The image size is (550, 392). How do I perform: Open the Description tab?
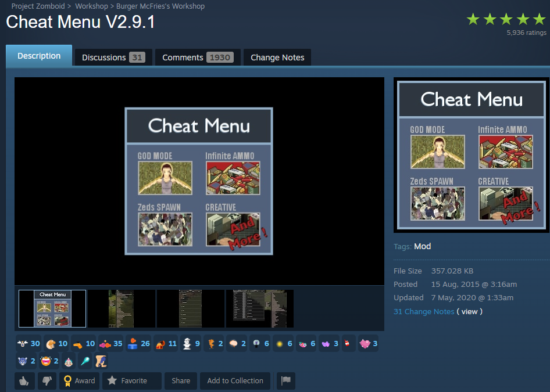tap(39, 56)
